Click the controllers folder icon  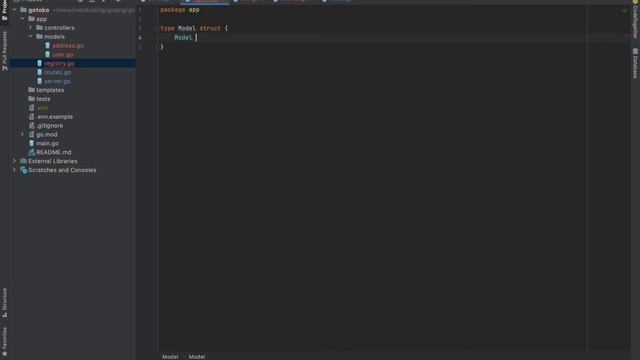40,28
